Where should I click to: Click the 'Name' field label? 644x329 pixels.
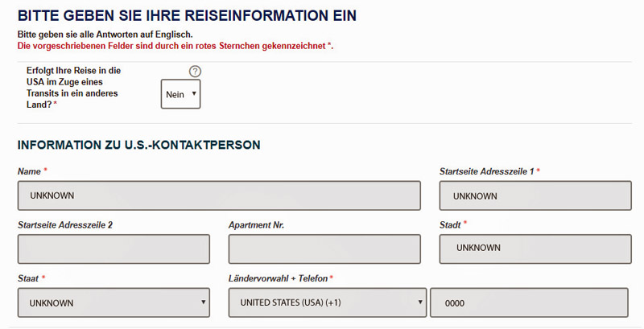[x=29, y=171]
